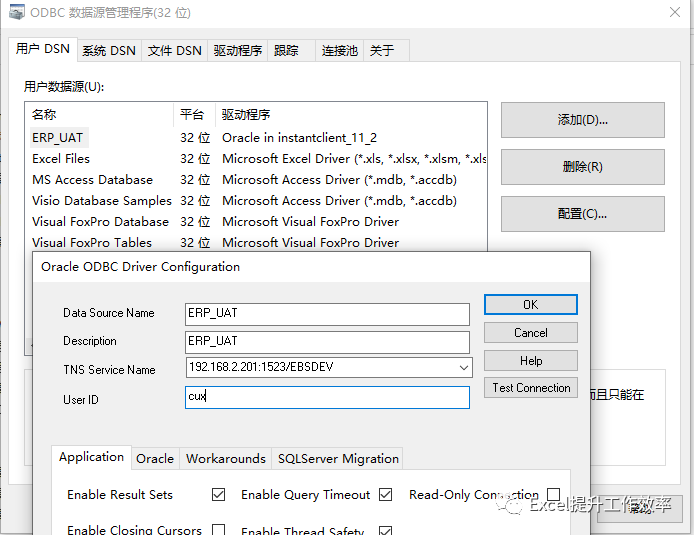Go to the 驱动程序 tab
The height and width of the screenshot is (535, 694).
(238, 51)
